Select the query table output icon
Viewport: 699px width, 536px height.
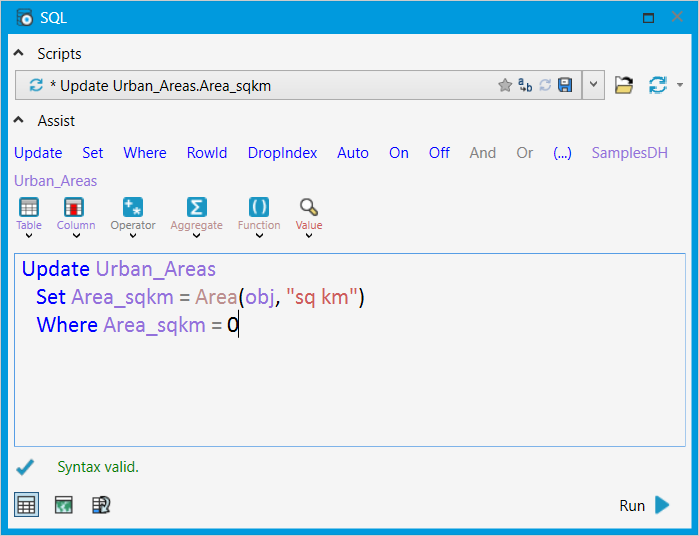pos(101,505)
